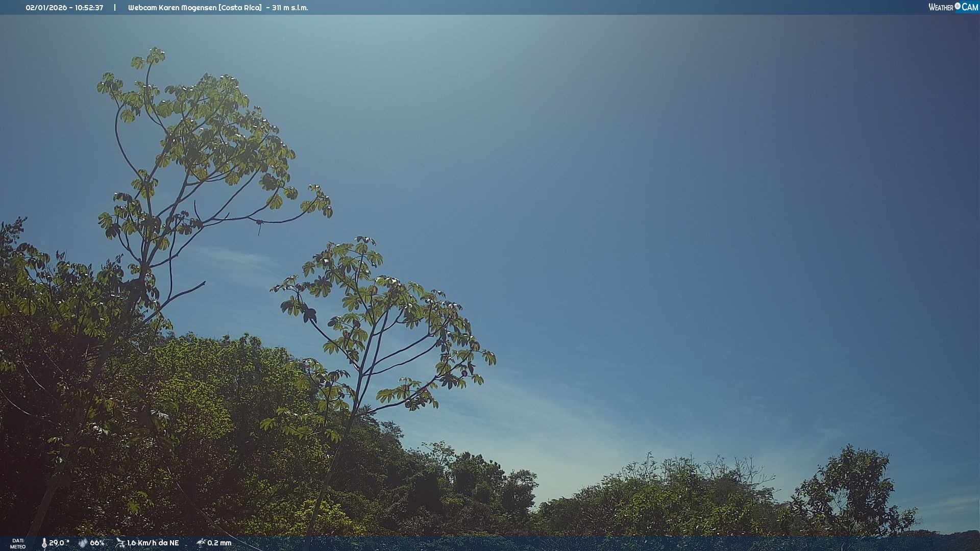Click the [Costa Rica] location text
This screenshot has height=551, width=980.
pyautogui.click(x=240, y=8)
